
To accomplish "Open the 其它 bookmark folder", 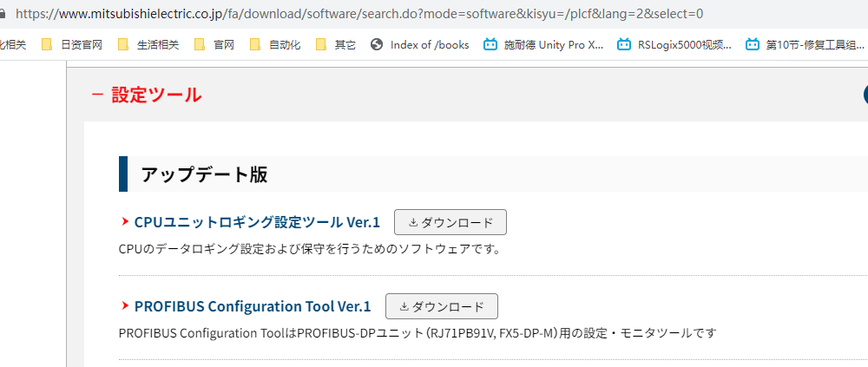I will pyautogui.click(x=336, y=44).
